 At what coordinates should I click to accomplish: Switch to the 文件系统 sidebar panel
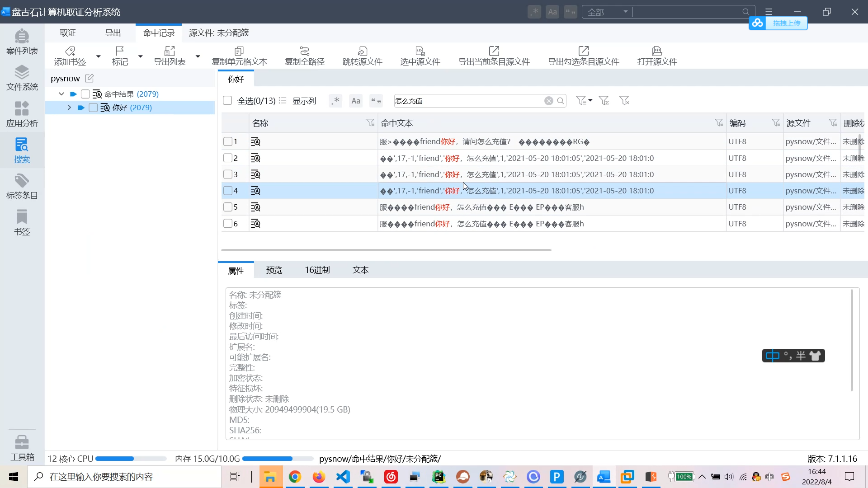coord(22,77)
